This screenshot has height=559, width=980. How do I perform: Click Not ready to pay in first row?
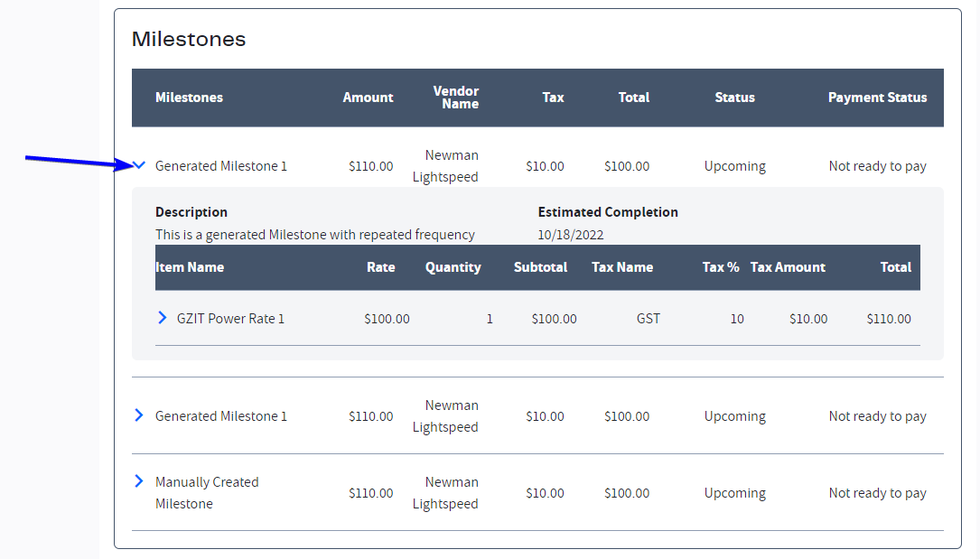click(878, 166)
